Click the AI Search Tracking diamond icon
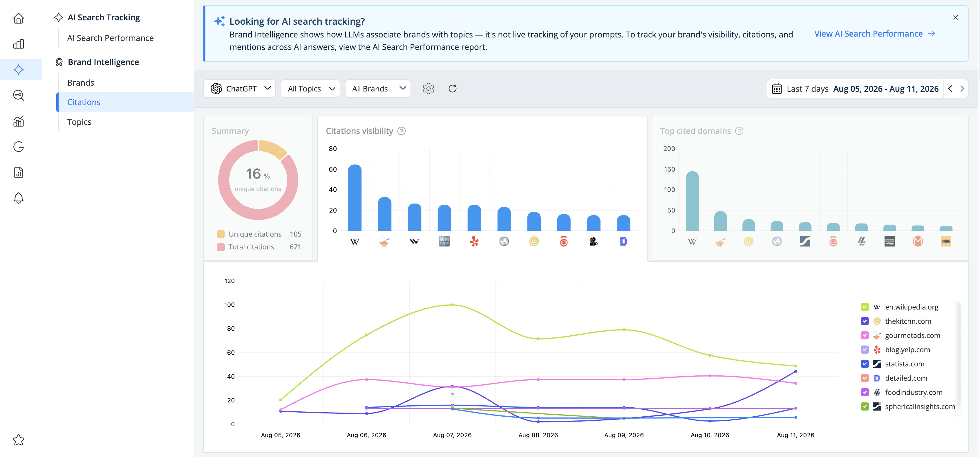 tap(58, 17)
